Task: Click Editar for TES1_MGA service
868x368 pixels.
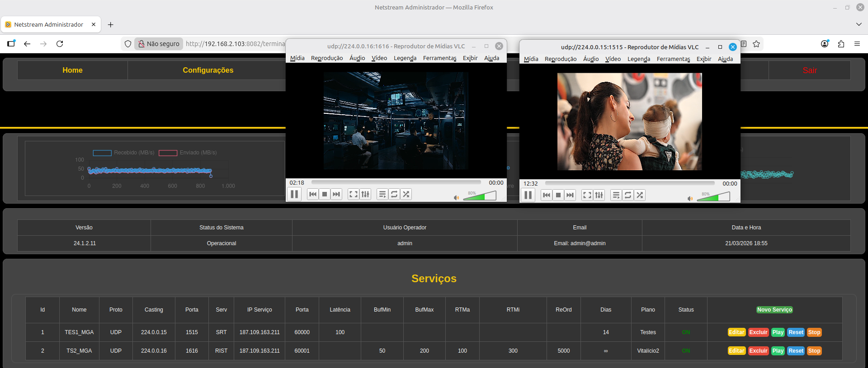Action: click(x=736, y=332)
